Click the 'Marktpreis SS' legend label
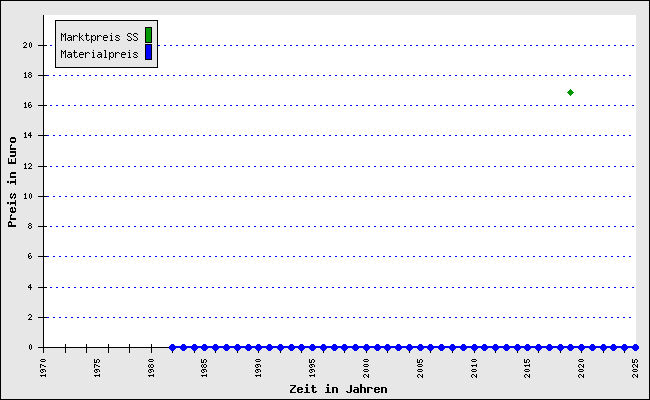 [99, 37]
